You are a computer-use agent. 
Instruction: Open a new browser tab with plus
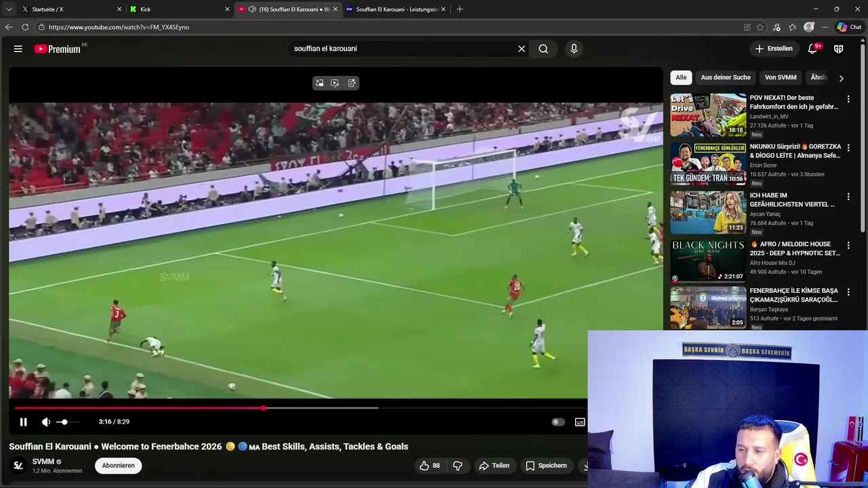click(460, 9)
